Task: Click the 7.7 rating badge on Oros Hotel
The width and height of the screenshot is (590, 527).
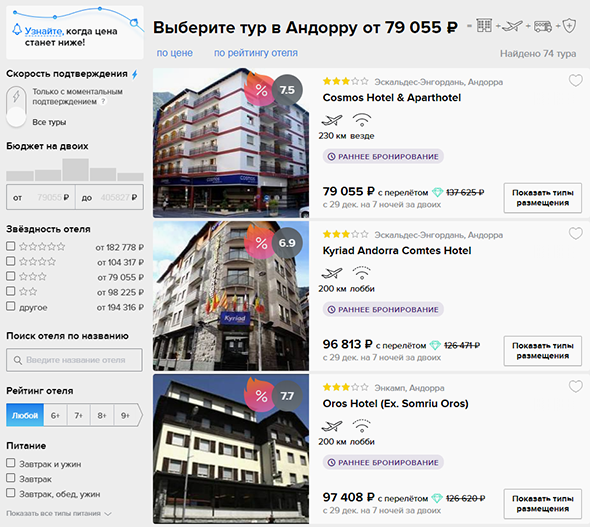Action: click(x=287, y=396)
